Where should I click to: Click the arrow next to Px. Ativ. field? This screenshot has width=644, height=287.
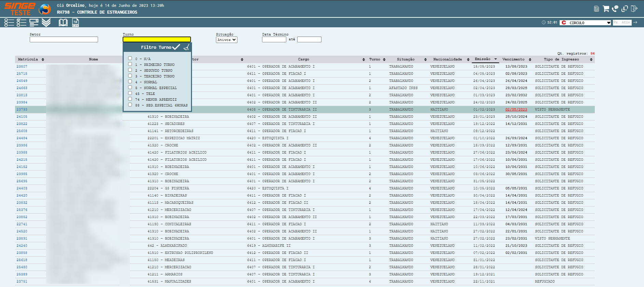click(635, 23)
